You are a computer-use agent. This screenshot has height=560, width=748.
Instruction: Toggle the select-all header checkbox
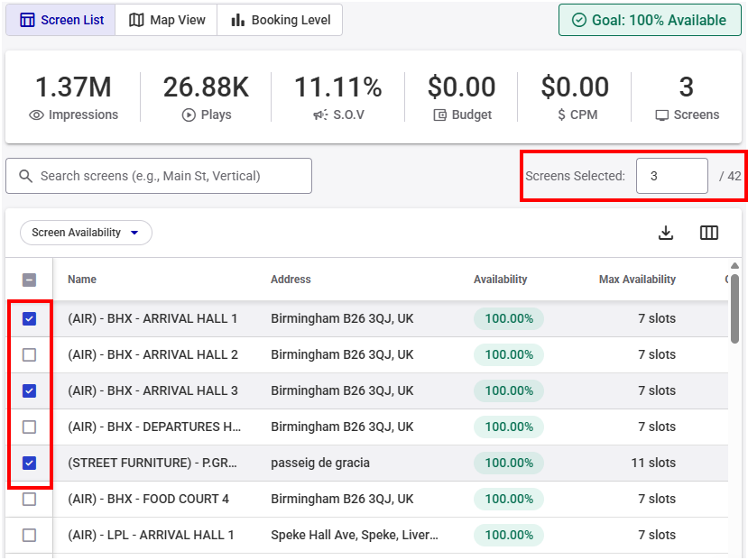click(29, 280)
